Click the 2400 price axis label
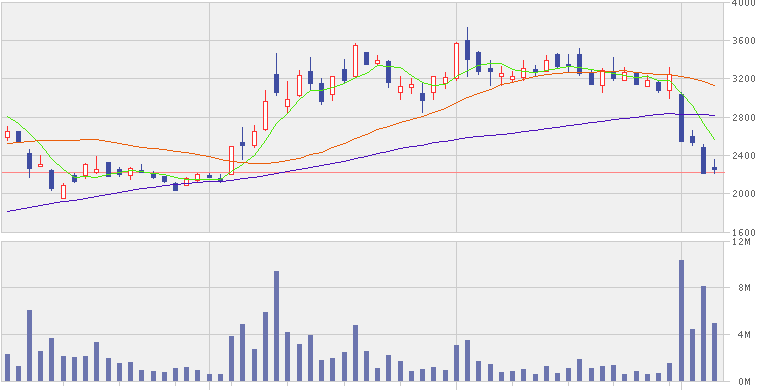The height and width of the screenshot is (391, 767). (744, 156)
